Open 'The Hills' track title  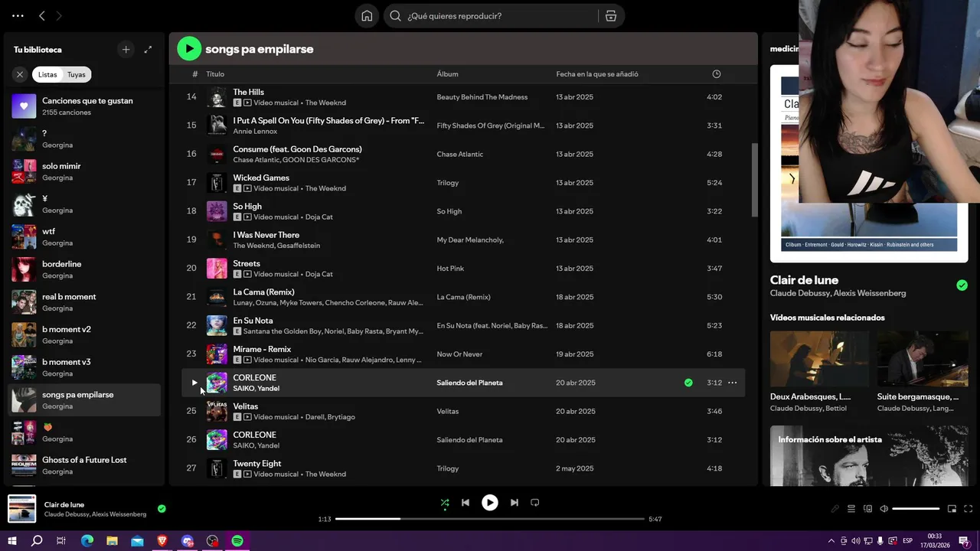[x=248, y=92]
